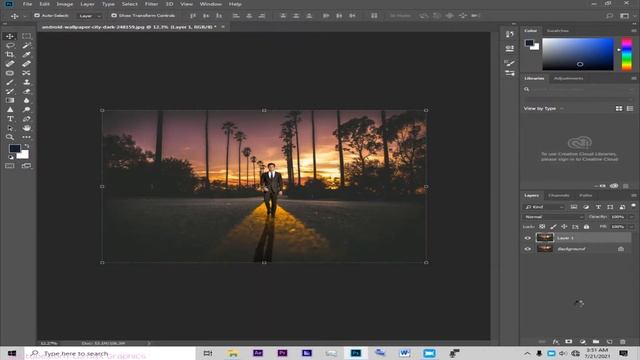Click the lock all padlock in Lock row
The image size is (640, 360).
(x=586, y=227)
